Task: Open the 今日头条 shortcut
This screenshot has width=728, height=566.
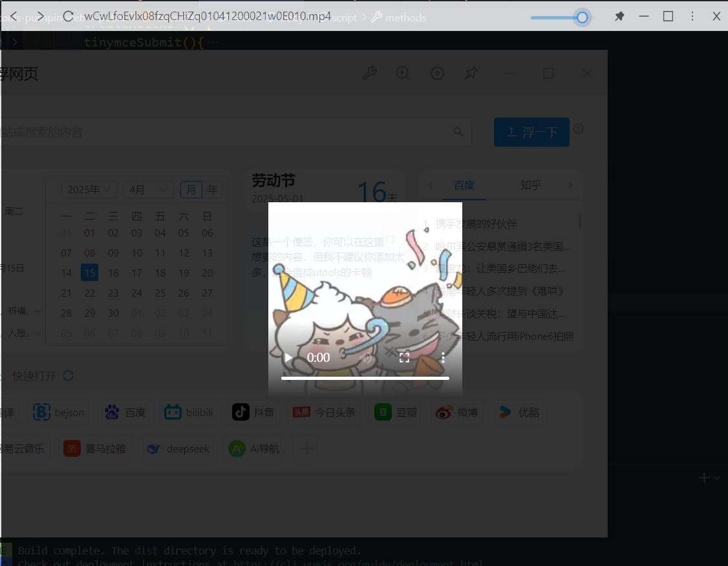Action: [x=324, y=412]
